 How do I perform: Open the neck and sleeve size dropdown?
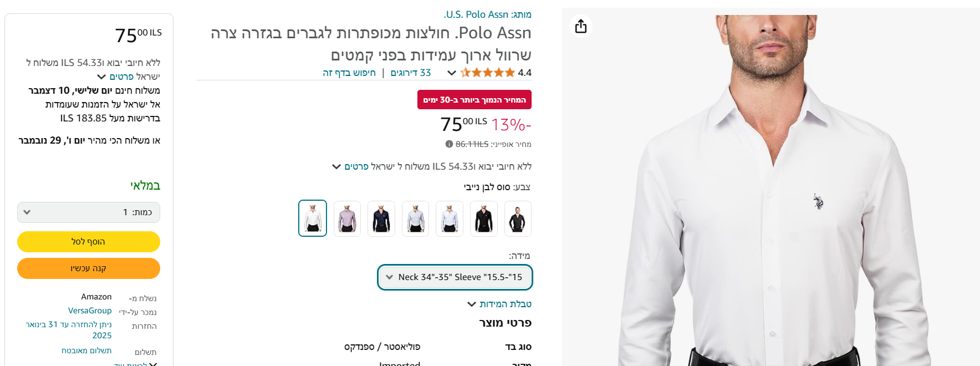click(x=455, y=277)
